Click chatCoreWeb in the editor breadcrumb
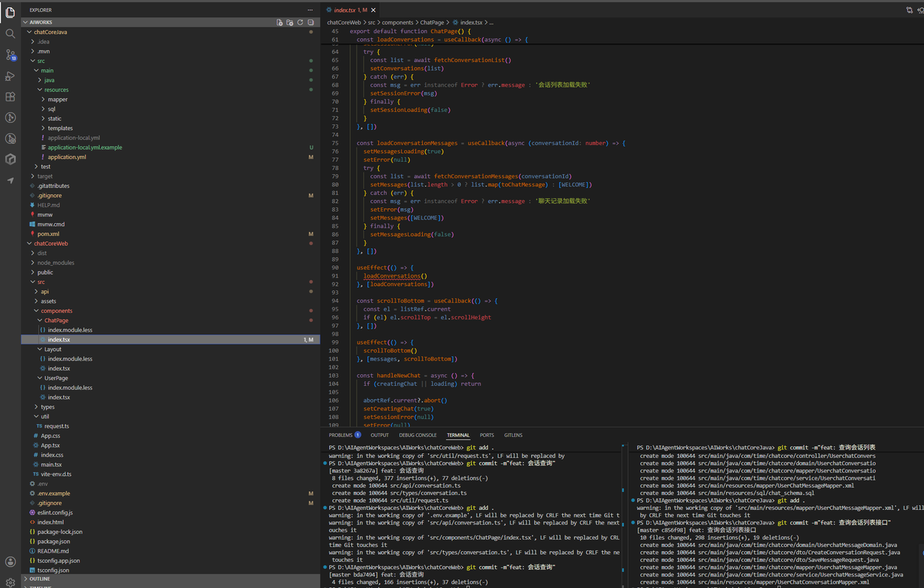The width and height of the screenshot is (924, 588). 344,22
